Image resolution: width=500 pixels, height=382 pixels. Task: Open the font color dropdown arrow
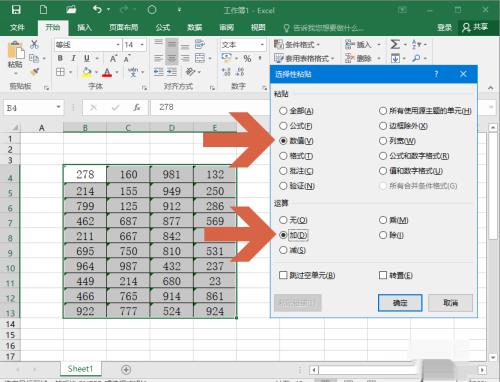[x=117, y=72]
